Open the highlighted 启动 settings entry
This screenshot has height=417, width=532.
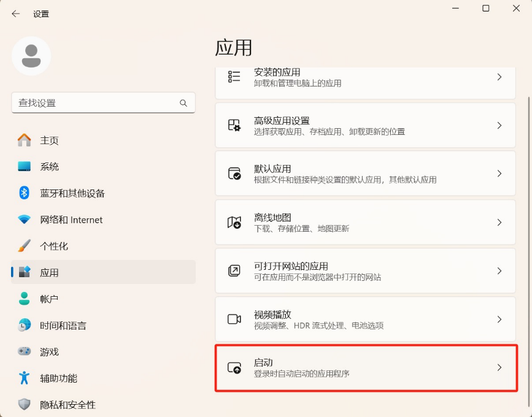pyautogui.click(x=365, y=368)
